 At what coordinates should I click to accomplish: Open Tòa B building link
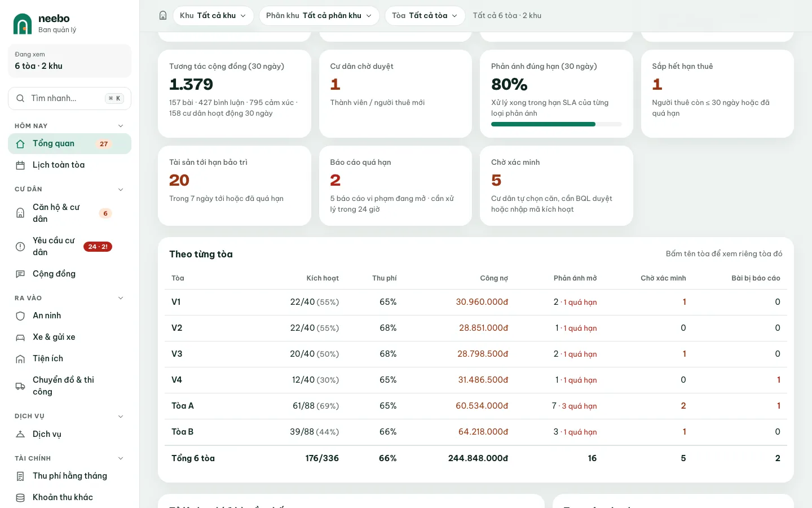click(x=183, y=432)
